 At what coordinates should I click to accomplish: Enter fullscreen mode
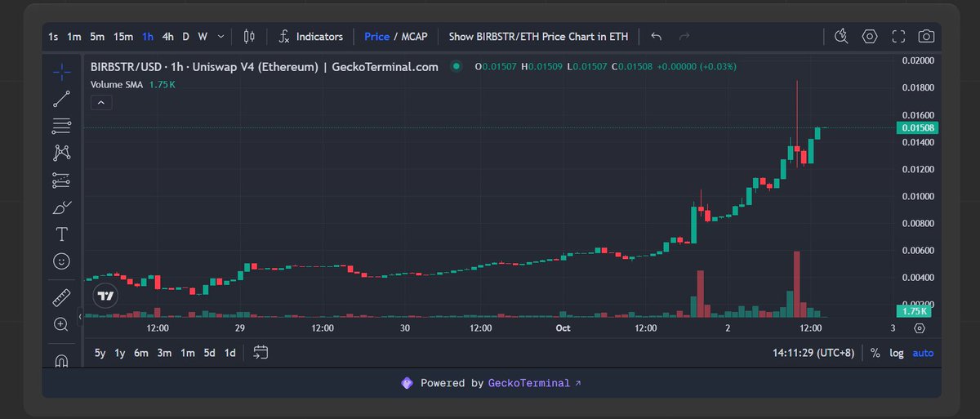898,36
